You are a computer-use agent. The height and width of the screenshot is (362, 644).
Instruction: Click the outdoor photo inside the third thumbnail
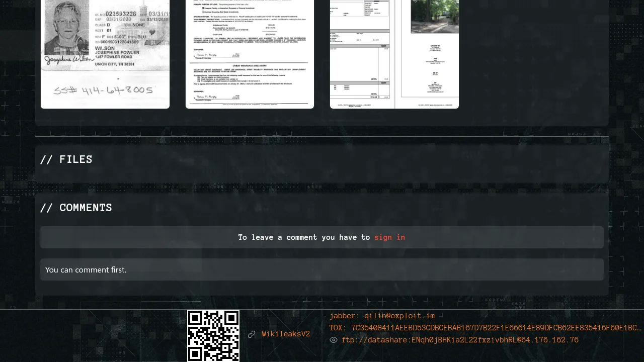435,16
